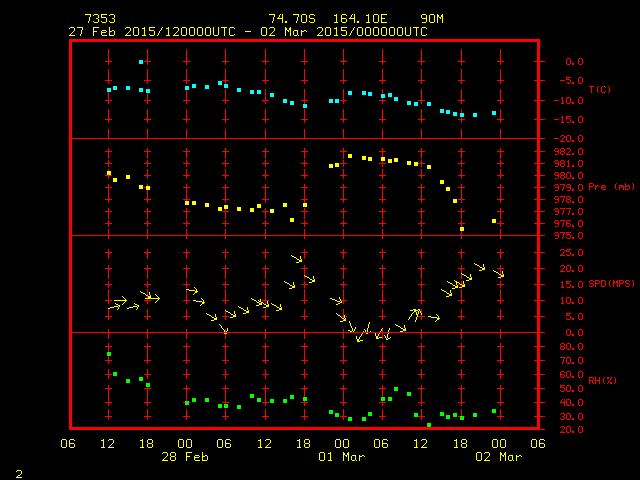Click the 25.0 wind speed tick label

click(x=574, y=252)
